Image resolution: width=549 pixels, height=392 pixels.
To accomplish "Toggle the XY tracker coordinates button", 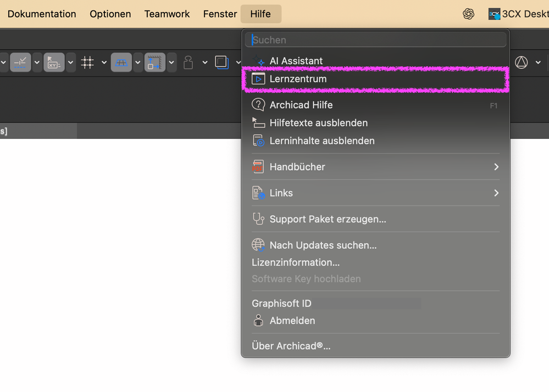I will (54, 63).
